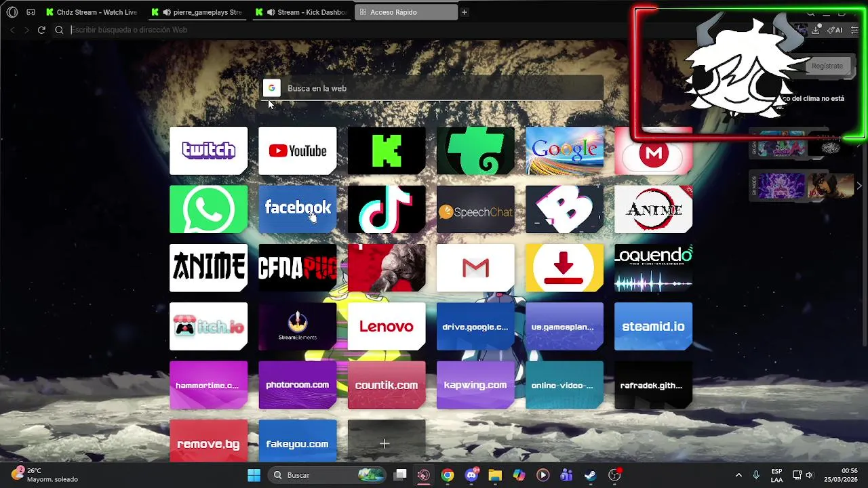Open the black-and-white ANIME text tile
This screenshot has height=488, width=868.
(208, 268)
